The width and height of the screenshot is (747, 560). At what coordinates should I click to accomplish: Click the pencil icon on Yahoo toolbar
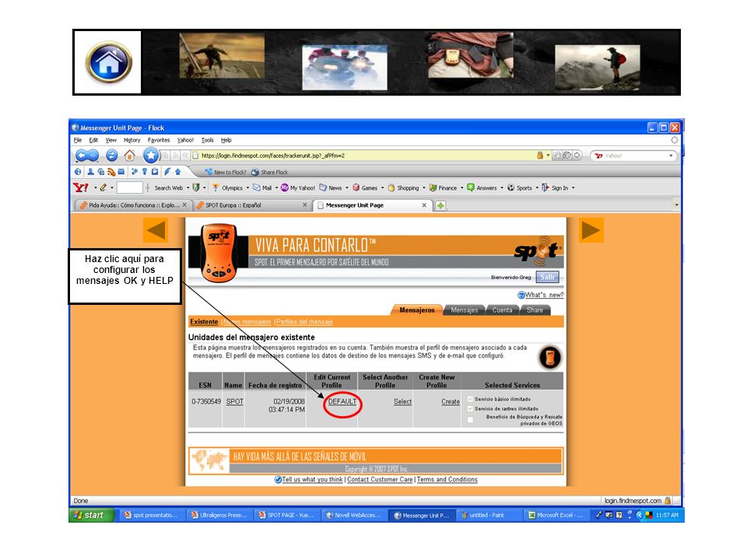coord(103,187)
